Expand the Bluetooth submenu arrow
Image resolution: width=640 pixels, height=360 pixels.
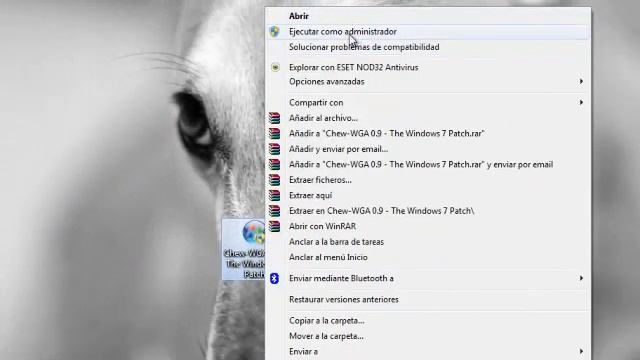click(581, 278)
